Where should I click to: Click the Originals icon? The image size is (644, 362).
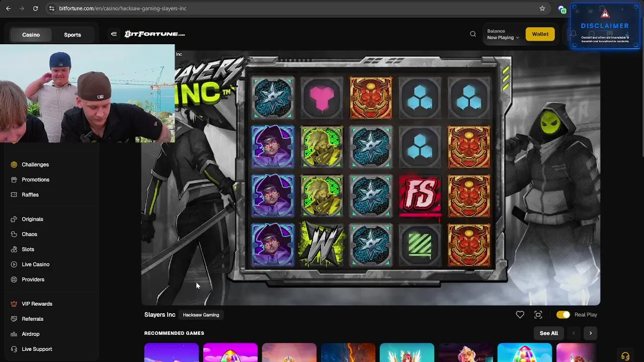point(14,219)
